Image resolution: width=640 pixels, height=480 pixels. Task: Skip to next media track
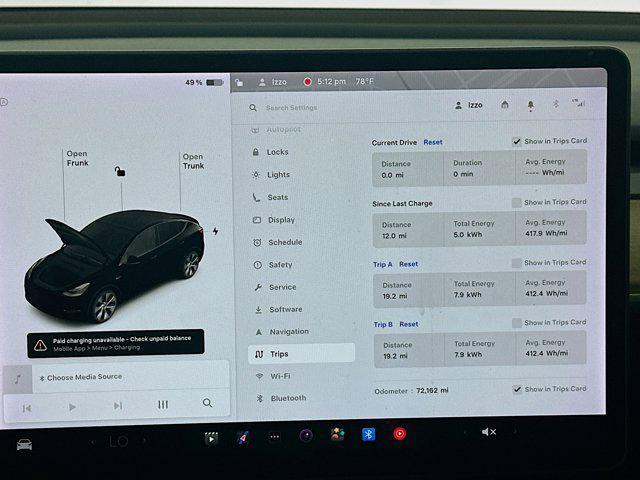[118, 406]
